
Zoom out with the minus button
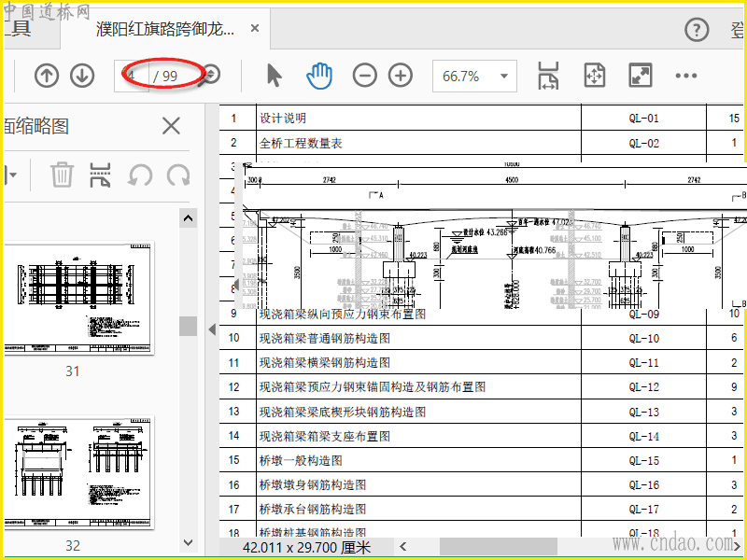(x=365, y=76)
